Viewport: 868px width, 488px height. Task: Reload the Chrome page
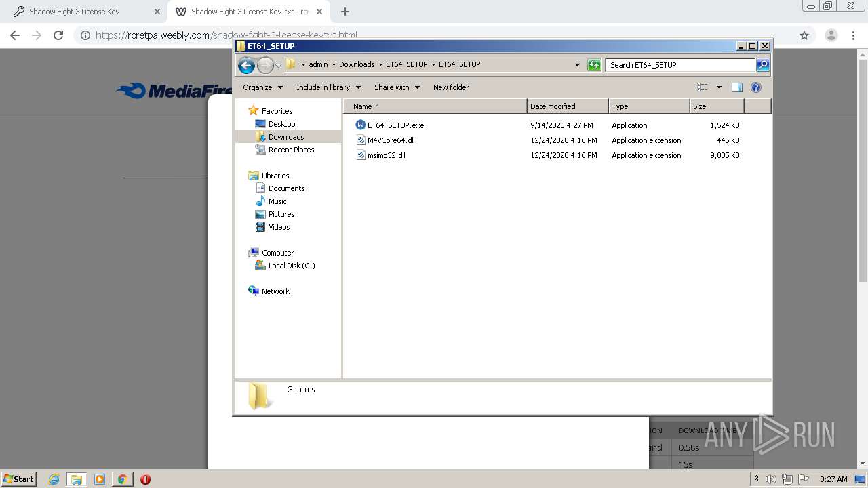[58, 35]
